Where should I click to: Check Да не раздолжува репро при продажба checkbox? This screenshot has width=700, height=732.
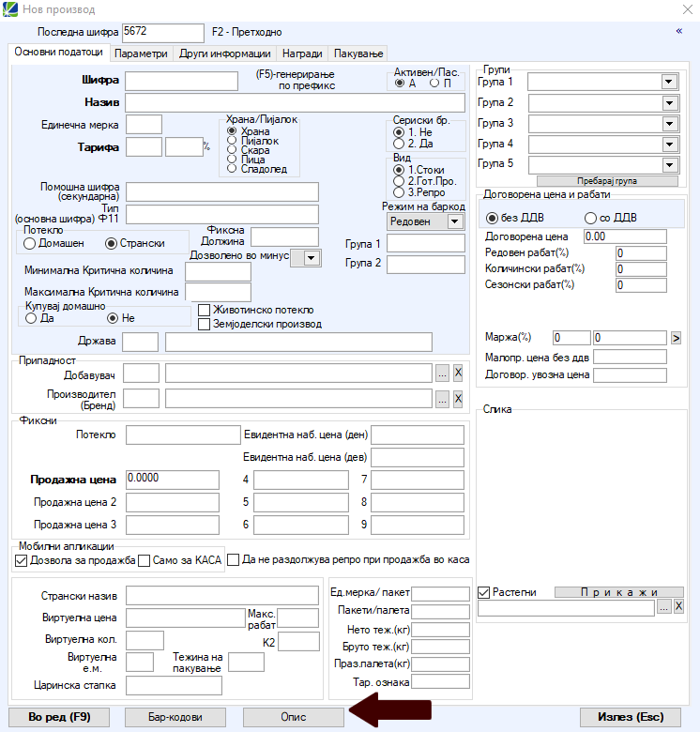tap(234, 559)
